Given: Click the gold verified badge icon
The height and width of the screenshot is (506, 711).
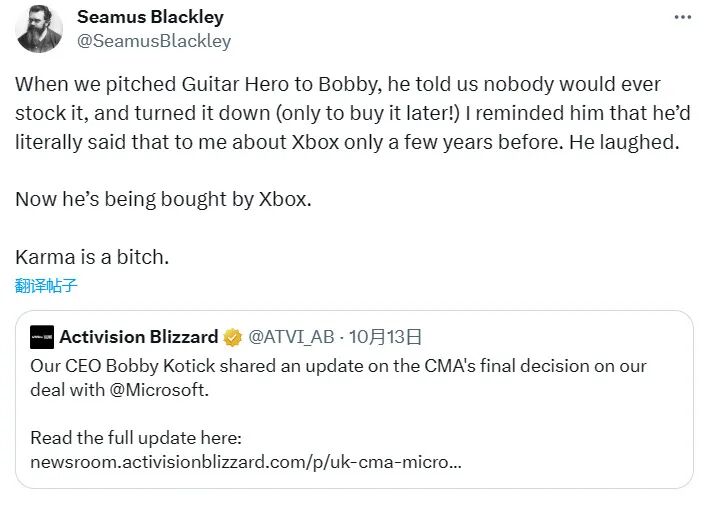Looking at the screenshot, I should coord(232,336).
